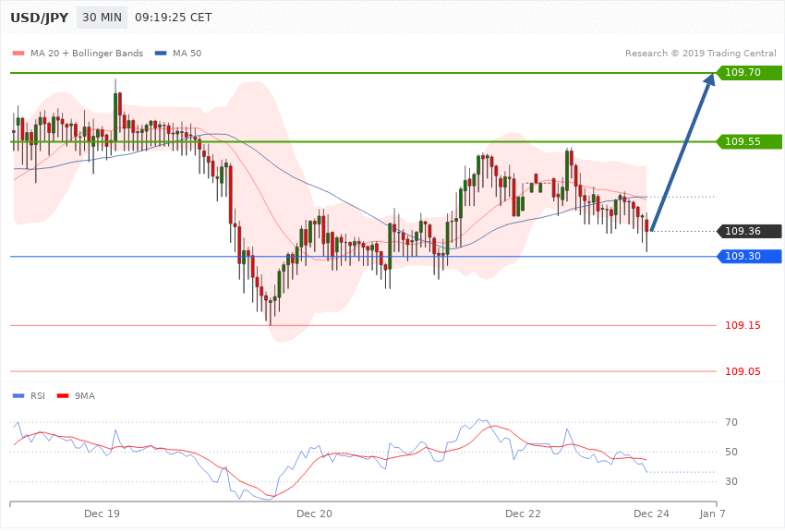The height and width of the screenshot is (532, 785).
Task: Click the 109.15 red support label
Action: click(743, 326)
